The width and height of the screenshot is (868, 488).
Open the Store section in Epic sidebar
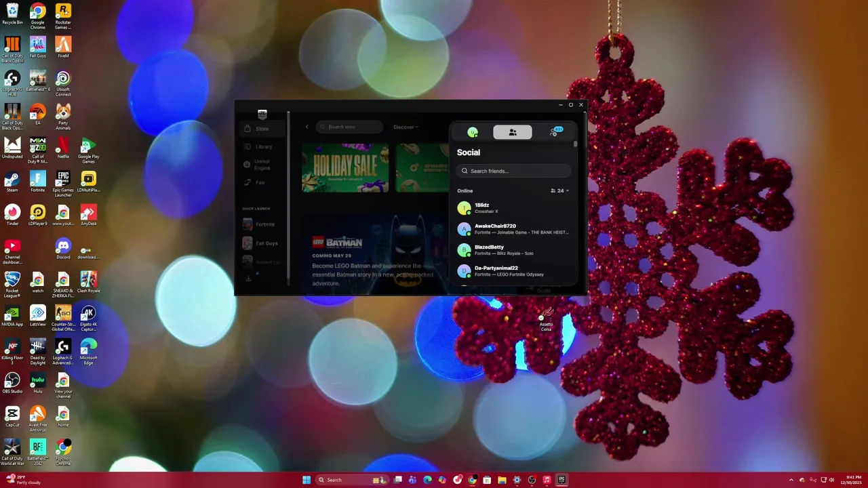point(262,128)
